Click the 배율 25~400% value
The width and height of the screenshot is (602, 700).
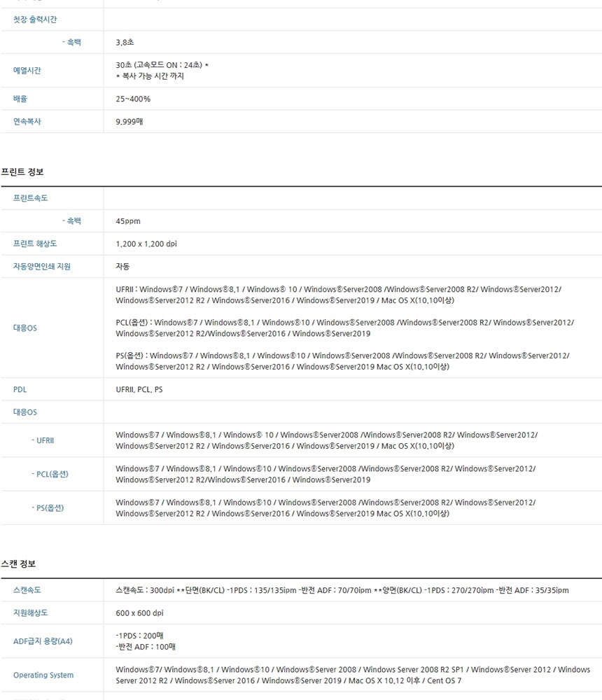pyautogui.click(x=133, y=99)
